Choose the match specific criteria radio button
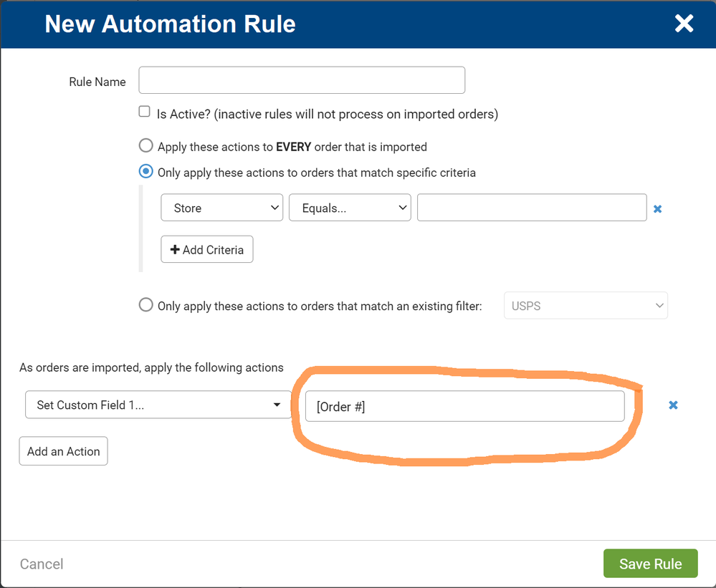This screenshot has height=588, width=716. tap(146, 172)
